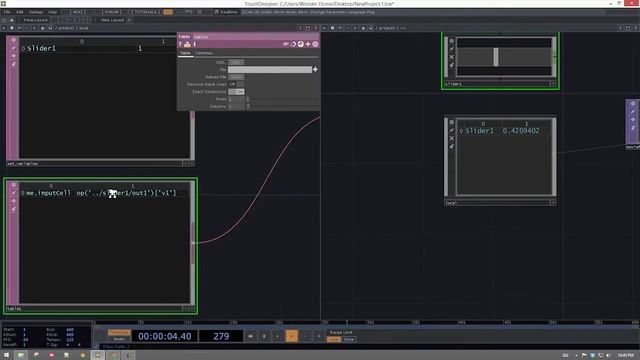Viewport: 640px width, 360px height.
Task: Select the '0.4209402' value cell in local node
Action: 521,131
